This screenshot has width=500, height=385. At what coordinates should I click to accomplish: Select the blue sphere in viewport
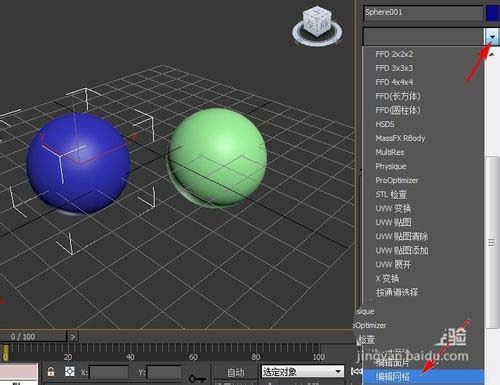78,163
